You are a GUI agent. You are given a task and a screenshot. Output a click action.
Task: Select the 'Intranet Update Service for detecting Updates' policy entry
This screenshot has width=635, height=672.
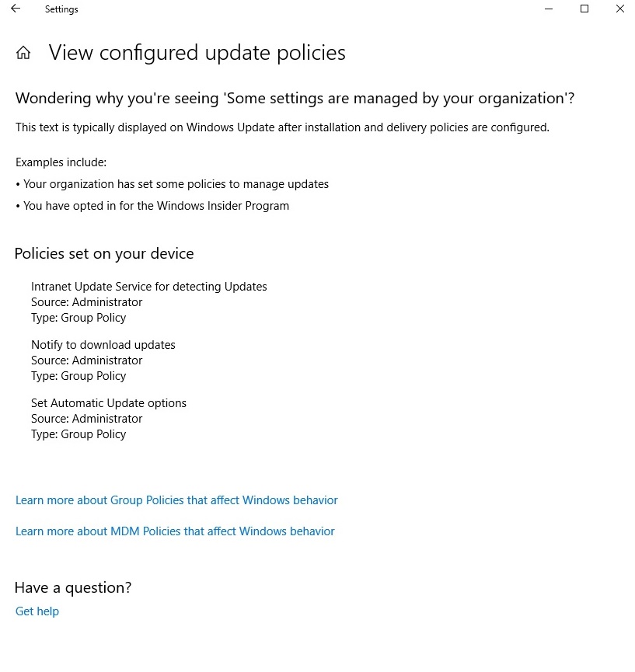149,286
